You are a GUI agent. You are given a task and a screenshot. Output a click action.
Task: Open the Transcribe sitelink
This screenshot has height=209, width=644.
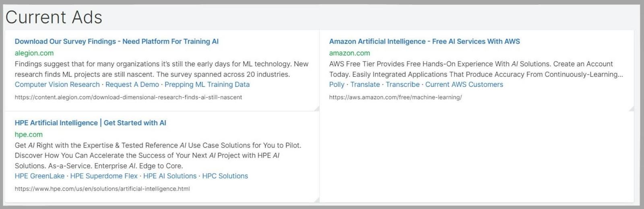coord(402,84)
